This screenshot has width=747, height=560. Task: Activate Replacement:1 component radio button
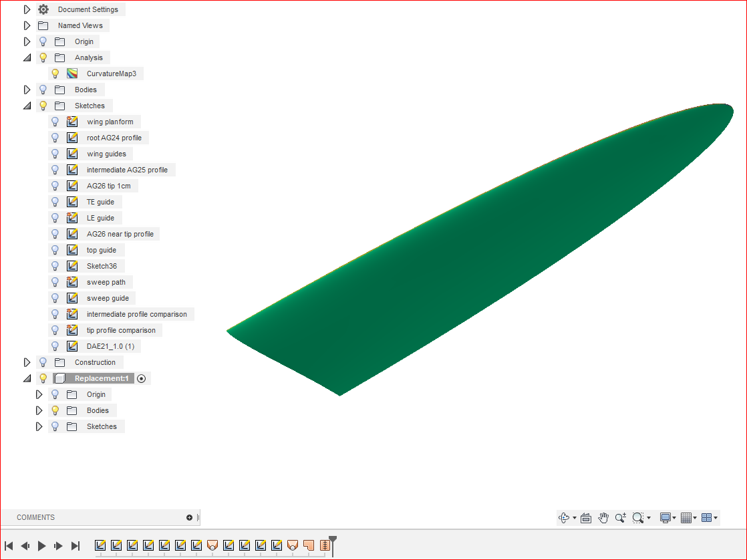(141, 378)
